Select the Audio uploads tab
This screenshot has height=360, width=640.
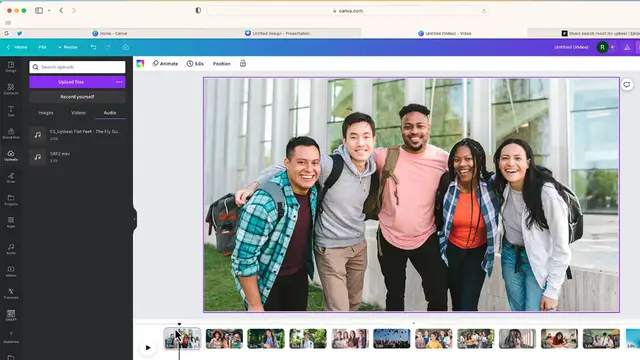[x=110, y=113]
